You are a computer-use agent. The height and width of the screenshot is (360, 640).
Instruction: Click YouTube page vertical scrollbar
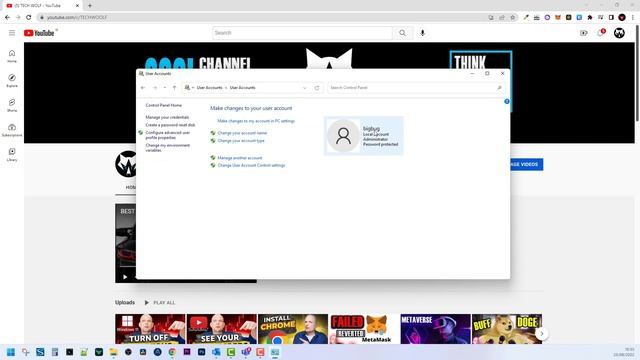pos(637,73)
